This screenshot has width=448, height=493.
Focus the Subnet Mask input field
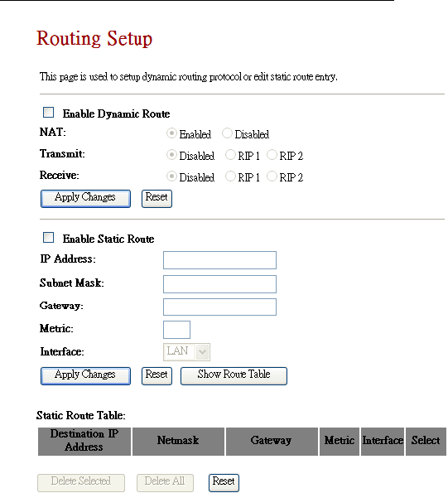coord(220,284)
